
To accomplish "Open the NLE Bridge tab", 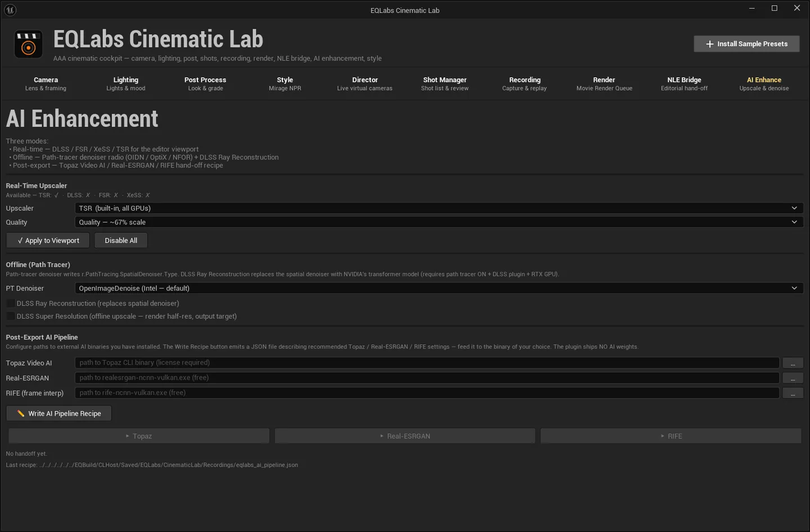I will pyautogui.click(x=685, y=83).
